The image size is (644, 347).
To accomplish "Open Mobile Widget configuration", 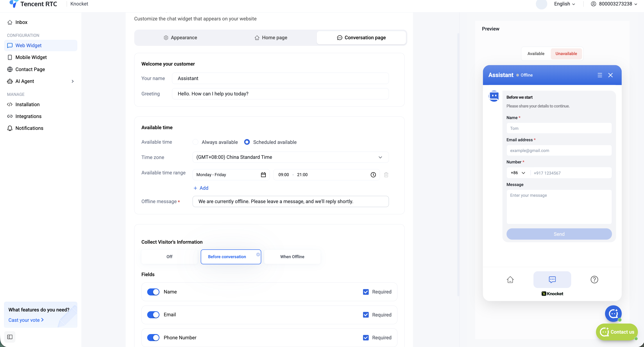I will [41, 57].
